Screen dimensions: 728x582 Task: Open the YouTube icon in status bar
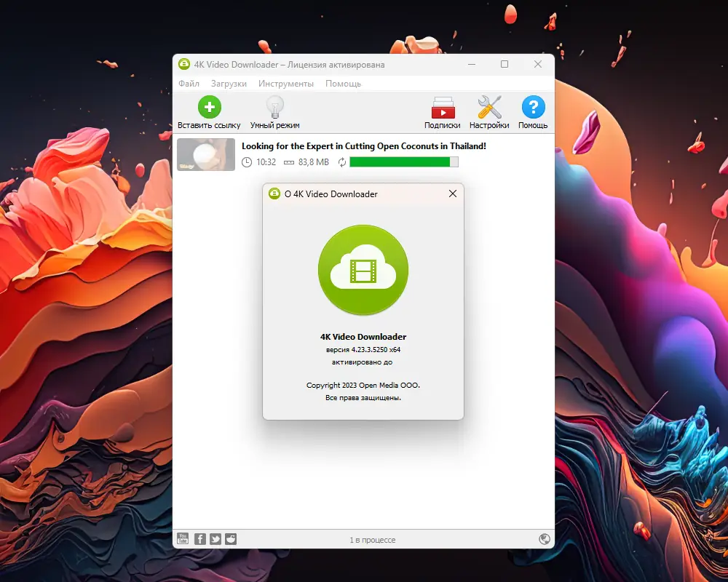[x=183, y=539]
